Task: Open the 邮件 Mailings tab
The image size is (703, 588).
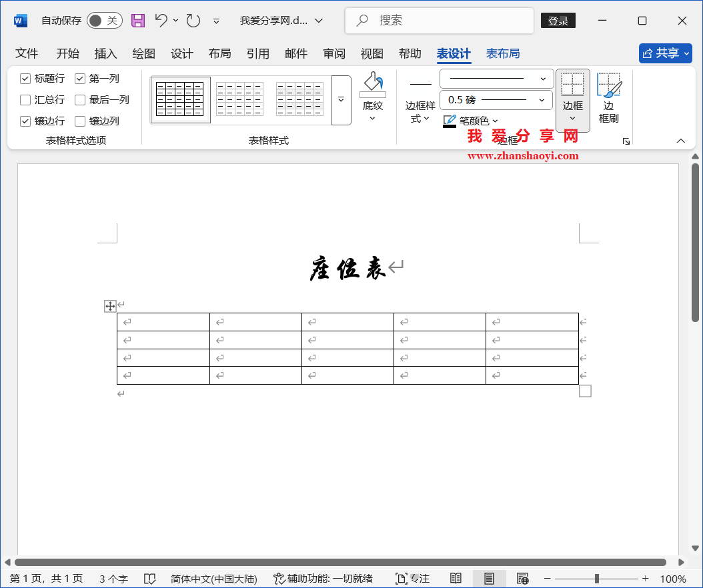Action: point(296,54)
